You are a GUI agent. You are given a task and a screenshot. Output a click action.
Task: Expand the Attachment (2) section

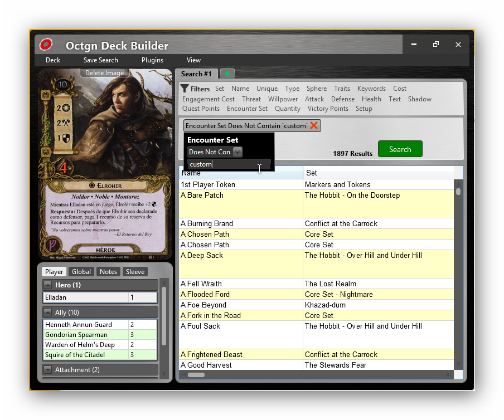(x=47, y=369)
